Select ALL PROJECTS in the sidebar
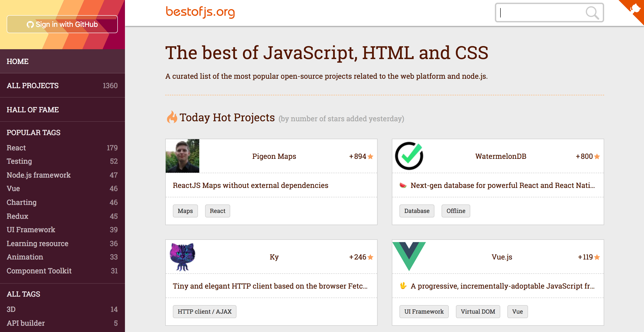This screenshot has height=332, width=644. coord(32,85)
